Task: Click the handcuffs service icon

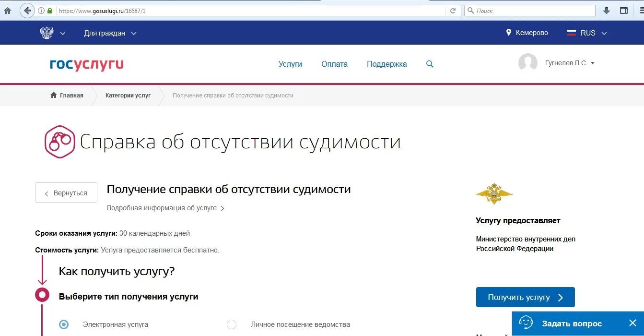Action: click(60, 142)
